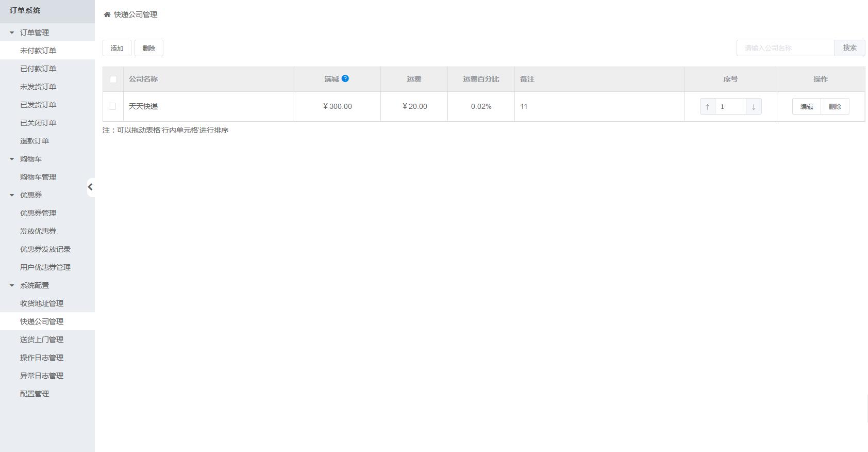Click the up arrow to raise row order
The height and width of the screenshot is (452, 868).
708,107
